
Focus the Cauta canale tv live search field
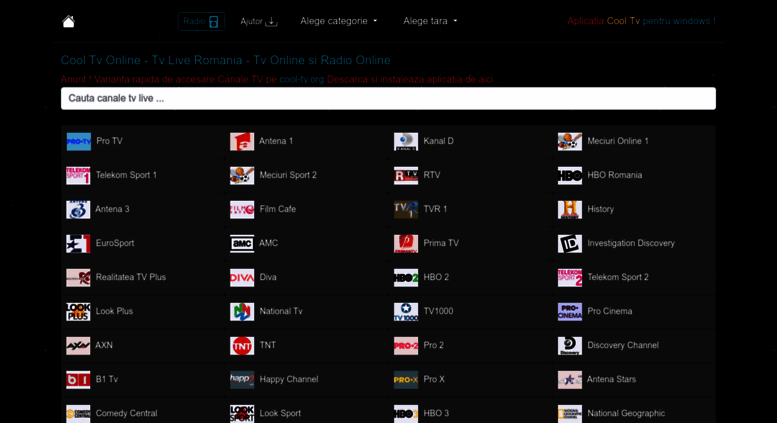tap(388, 99)
